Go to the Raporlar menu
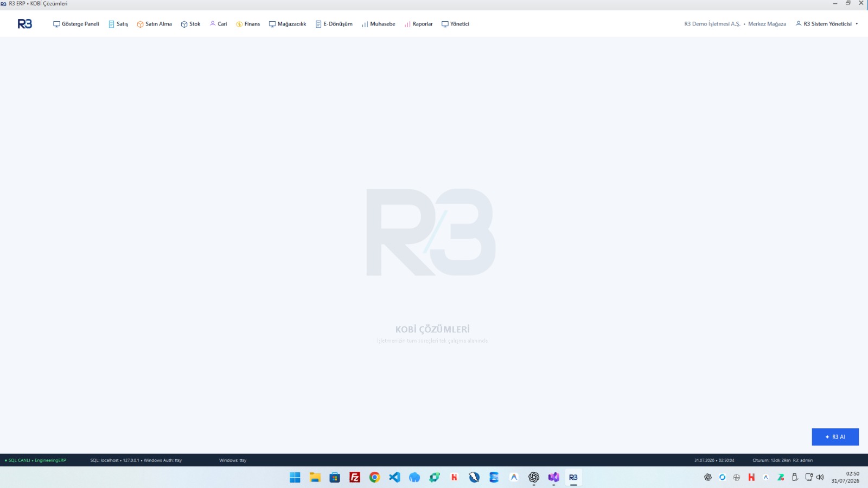868x488 pixels. click(x=418, y=24)
